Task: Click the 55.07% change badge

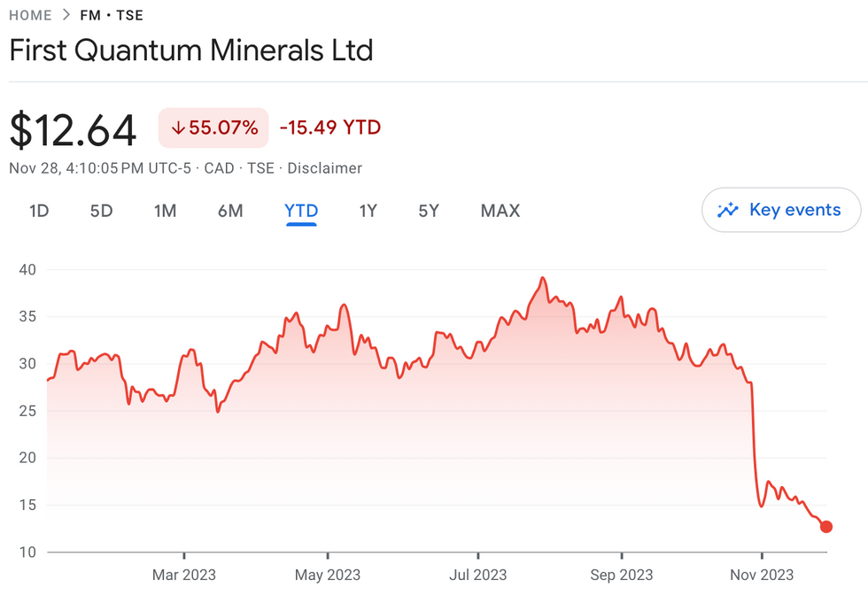Action: point(213,127)
